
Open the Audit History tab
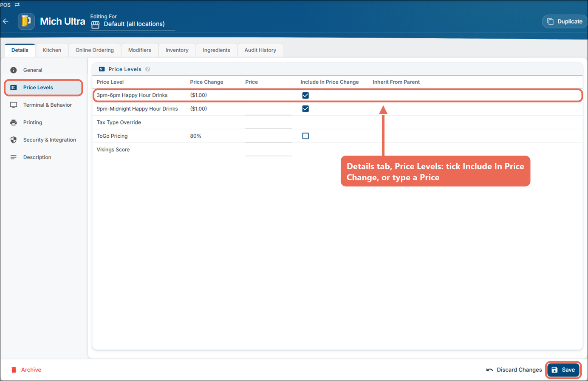point(260,50)
